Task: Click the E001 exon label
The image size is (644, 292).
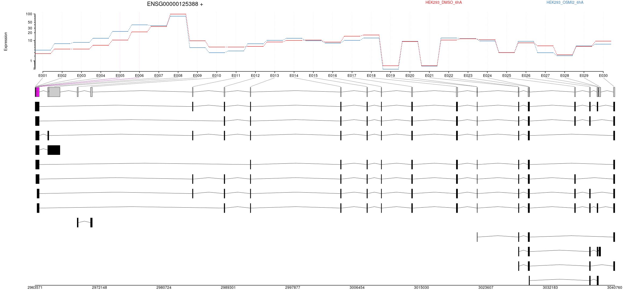Action: (x=43, y=76)
